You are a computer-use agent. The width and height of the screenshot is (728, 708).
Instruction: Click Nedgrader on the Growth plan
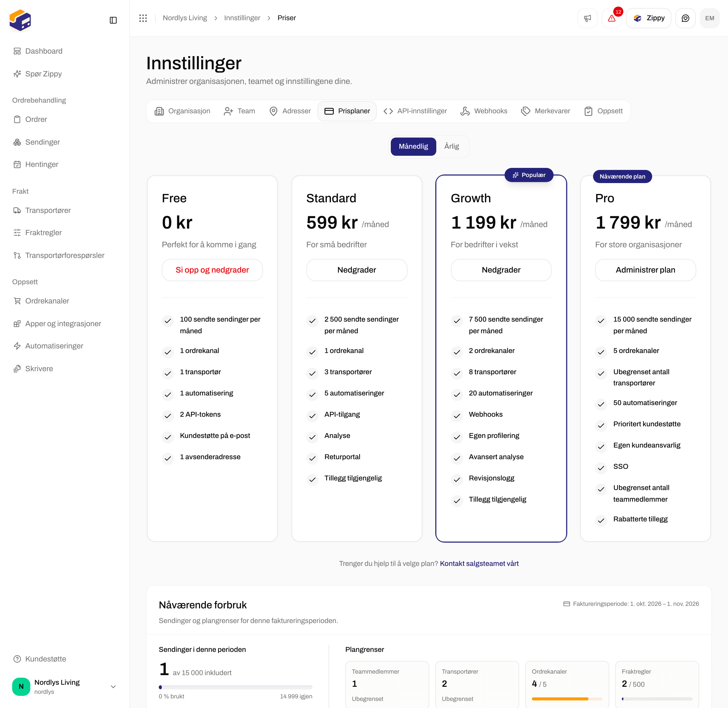(501, 270)
